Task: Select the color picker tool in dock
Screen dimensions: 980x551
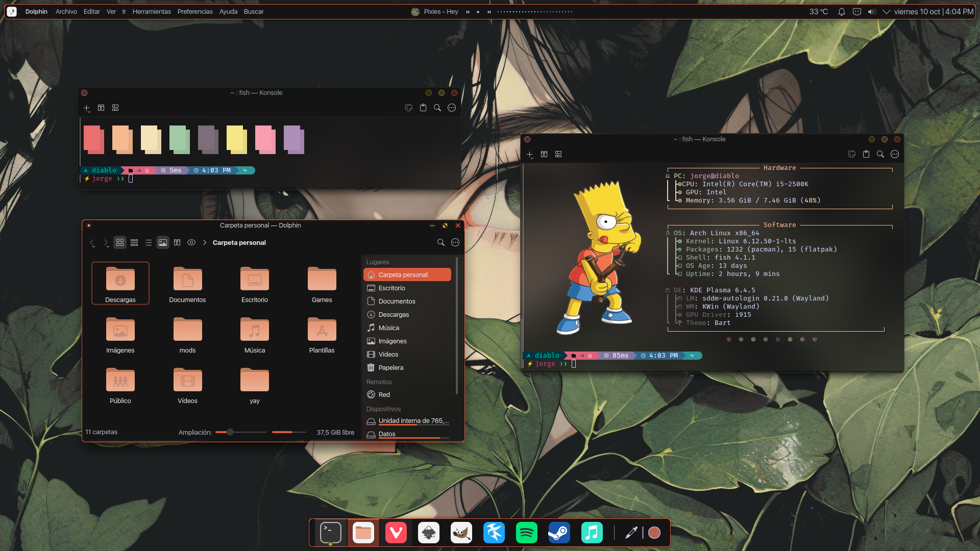Action: click(631, 533)
